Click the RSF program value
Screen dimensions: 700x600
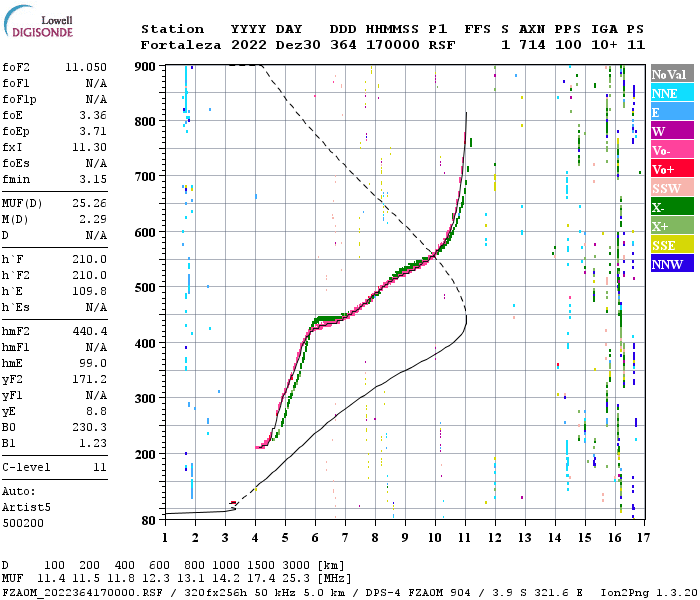click(442, 45)
